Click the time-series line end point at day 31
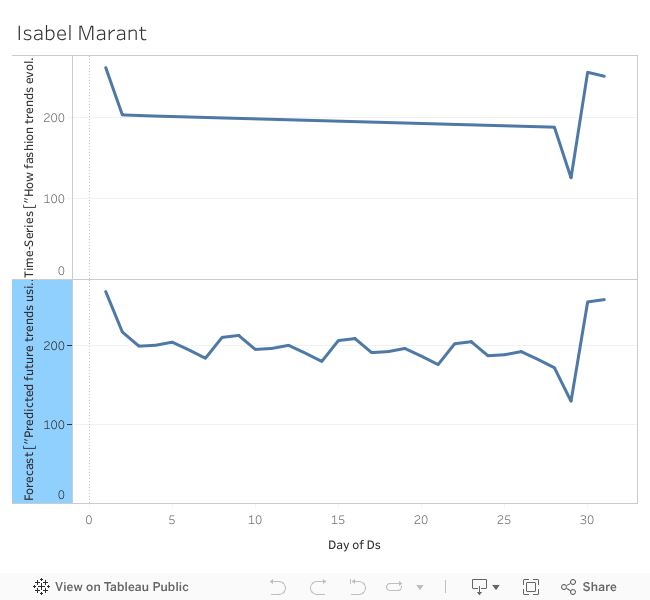The height and width of the screenshot is (600, 650). coord(604,76)
